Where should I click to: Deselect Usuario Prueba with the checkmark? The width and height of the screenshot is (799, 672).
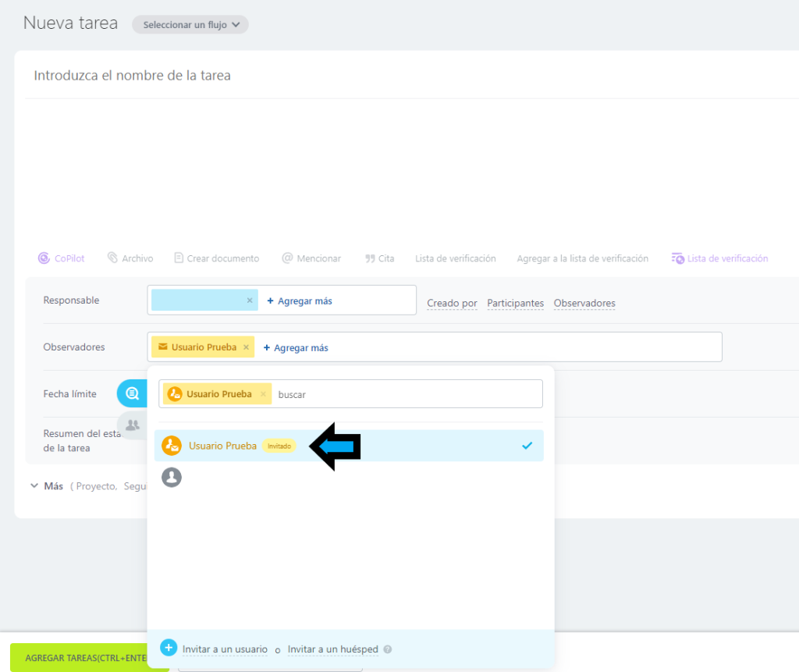527,446
